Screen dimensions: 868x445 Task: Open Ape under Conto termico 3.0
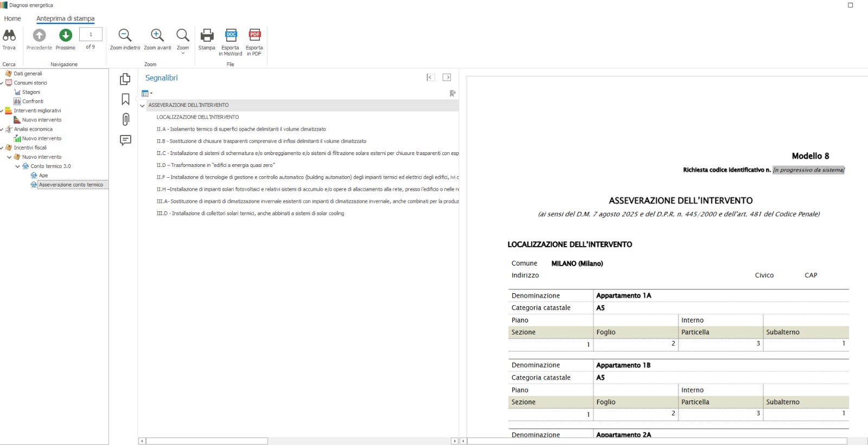click(43, 176)
